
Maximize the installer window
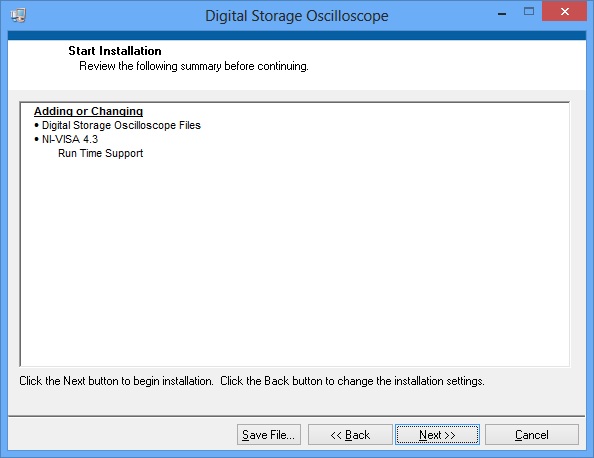[x=529, y=12]
